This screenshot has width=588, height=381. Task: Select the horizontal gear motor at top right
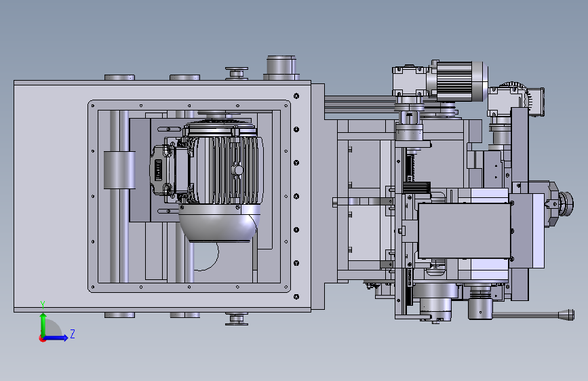(458, 81)
